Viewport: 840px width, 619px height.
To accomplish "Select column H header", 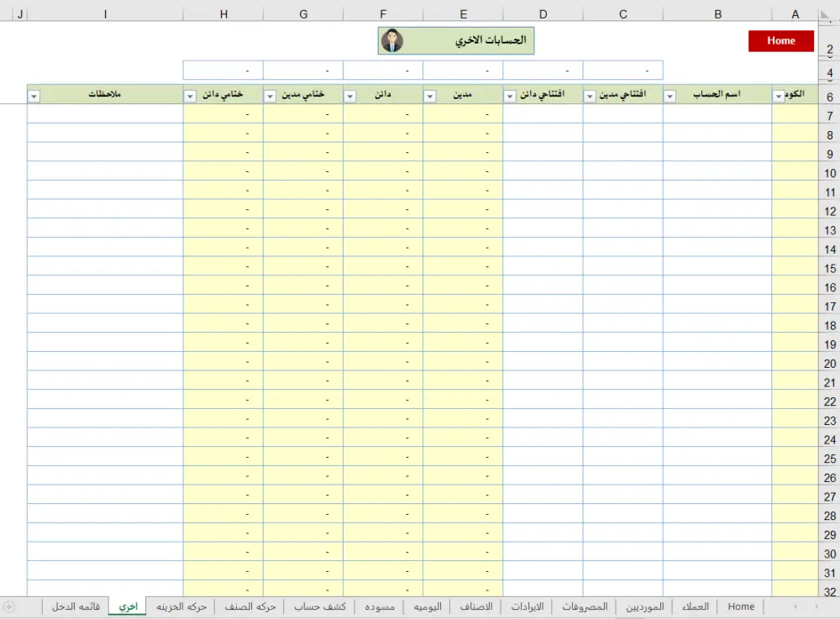I will [x=223, y=14].
